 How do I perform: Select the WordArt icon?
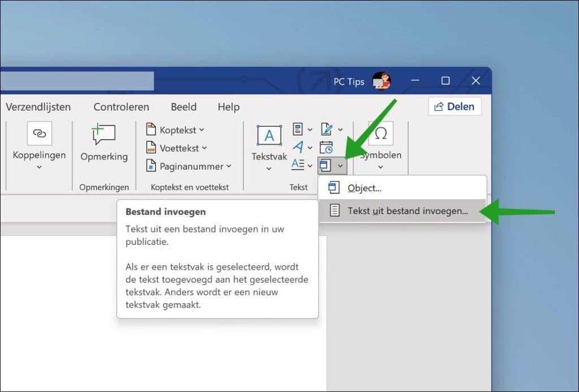coord(299,147)
